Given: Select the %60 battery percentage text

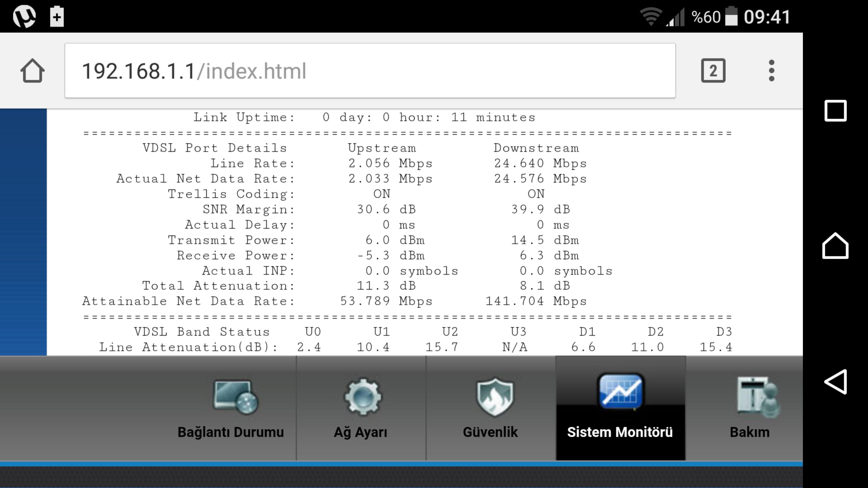Looking at the screenshot, I should (x=706, y=17).
